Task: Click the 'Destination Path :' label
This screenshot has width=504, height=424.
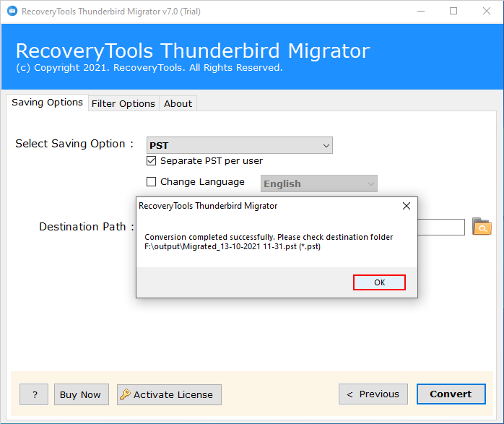Action: tap(87, 227)
